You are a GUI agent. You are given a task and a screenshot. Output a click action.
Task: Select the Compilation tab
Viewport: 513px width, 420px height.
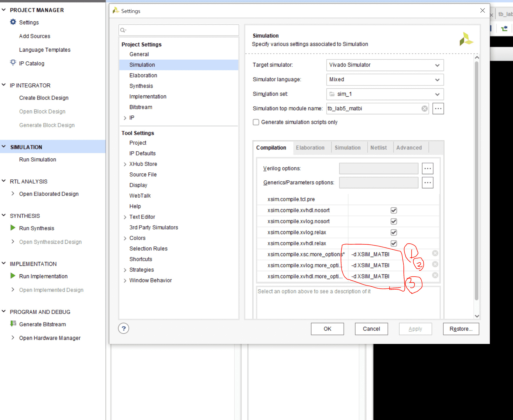[271, 148]
